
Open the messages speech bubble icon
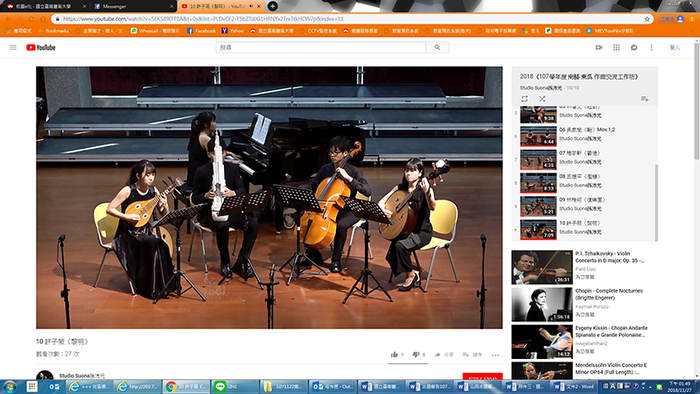click(634, 47)
